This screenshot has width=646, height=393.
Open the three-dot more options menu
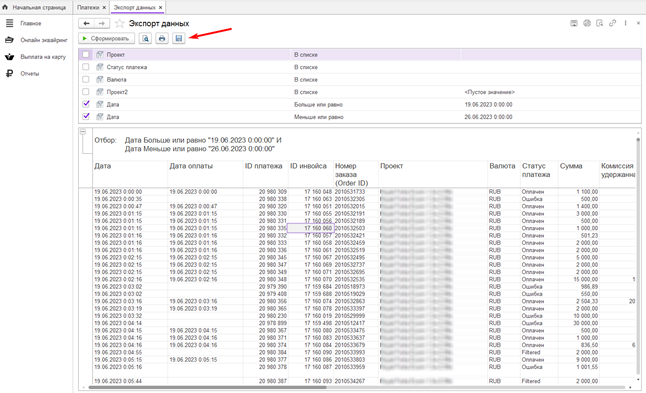pos(625,23)
